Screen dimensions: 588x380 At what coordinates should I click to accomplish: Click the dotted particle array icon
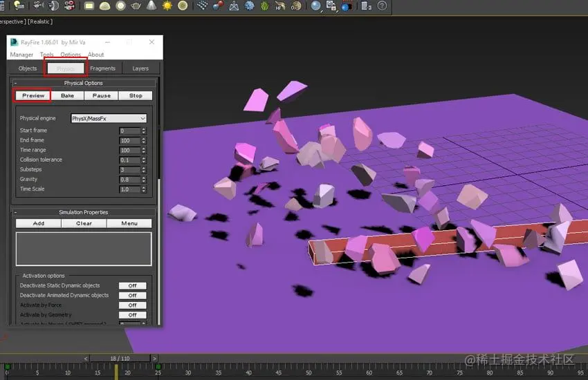point(202,6)
